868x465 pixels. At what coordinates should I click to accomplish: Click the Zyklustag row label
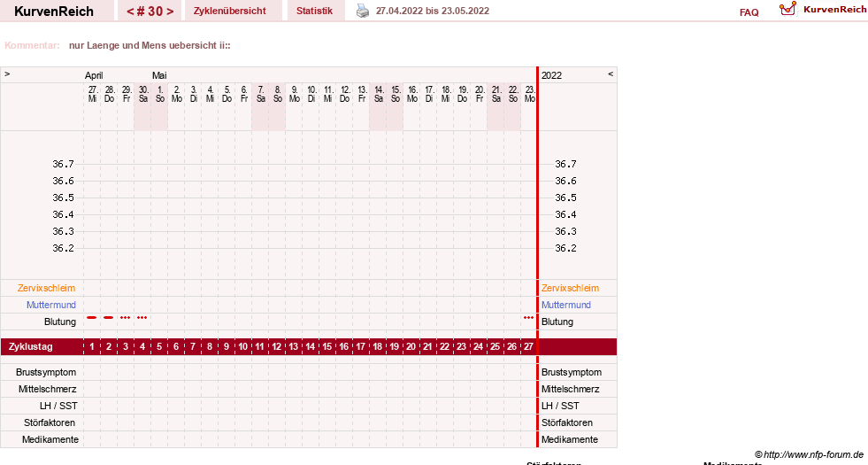[30, 347]
